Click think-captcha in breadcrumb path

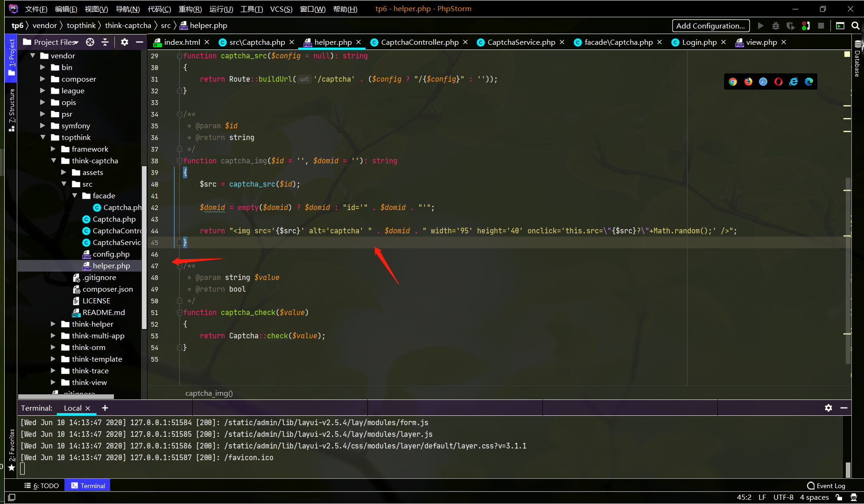pyautogui.click(x=128, y=26)
